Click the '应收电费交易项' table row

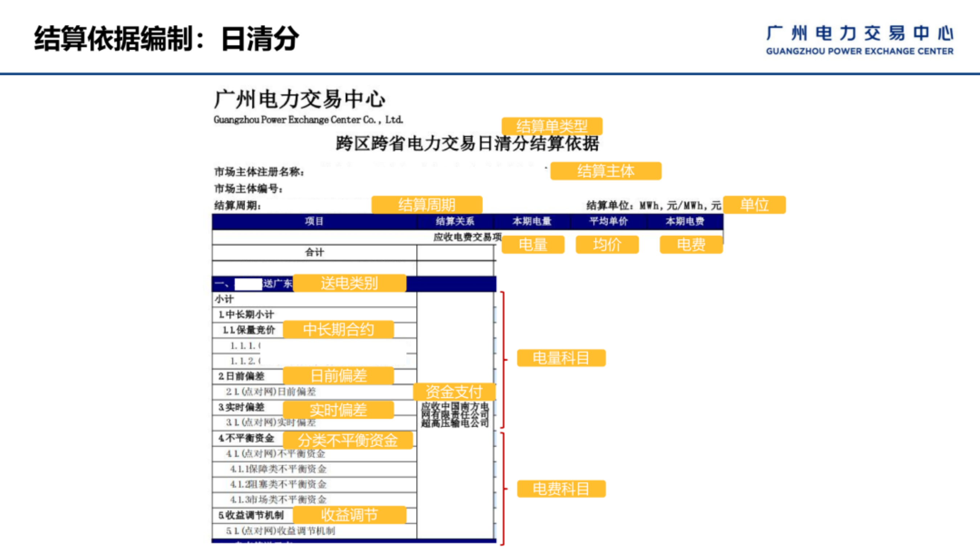[x=467, y=237]
